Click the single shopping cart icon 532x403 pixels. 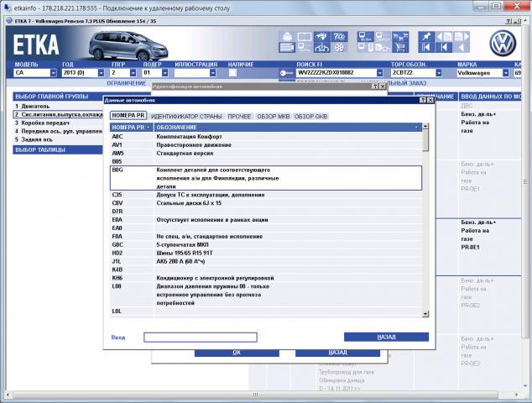click(400, 48)
